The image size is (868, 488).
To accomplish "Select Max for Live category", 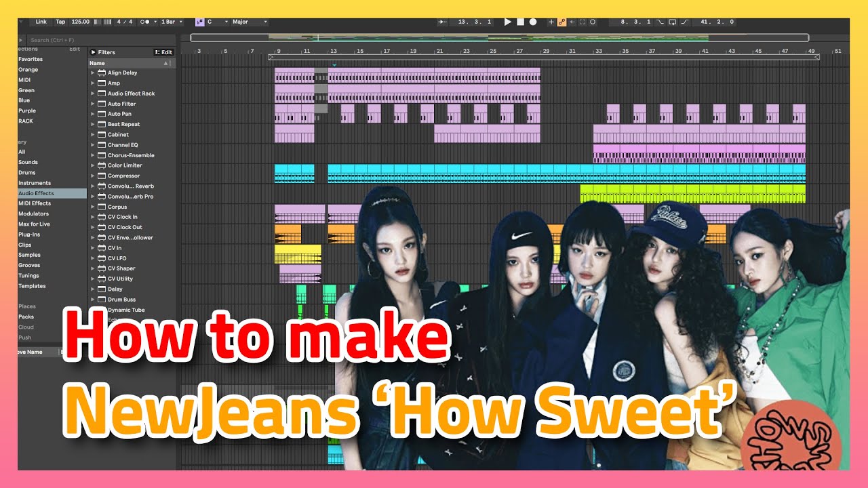I will tap(34, 224).
